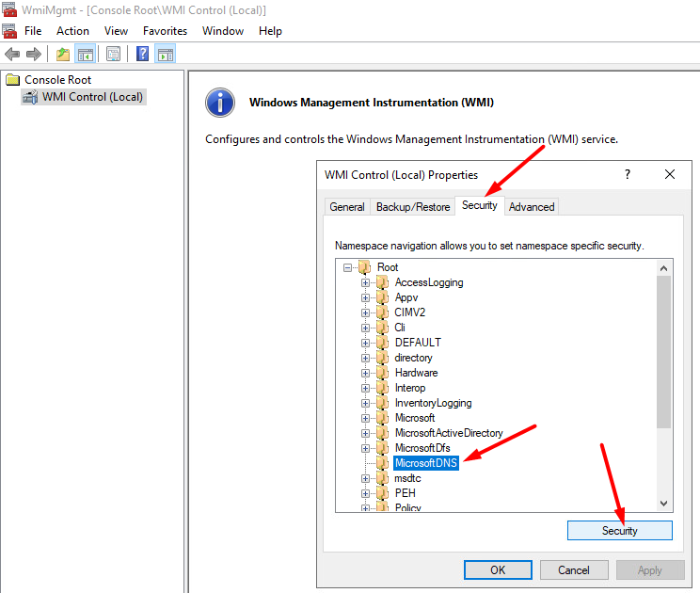Open the File menu
Viewport: 700px width, 593px height.
(33, 31)
